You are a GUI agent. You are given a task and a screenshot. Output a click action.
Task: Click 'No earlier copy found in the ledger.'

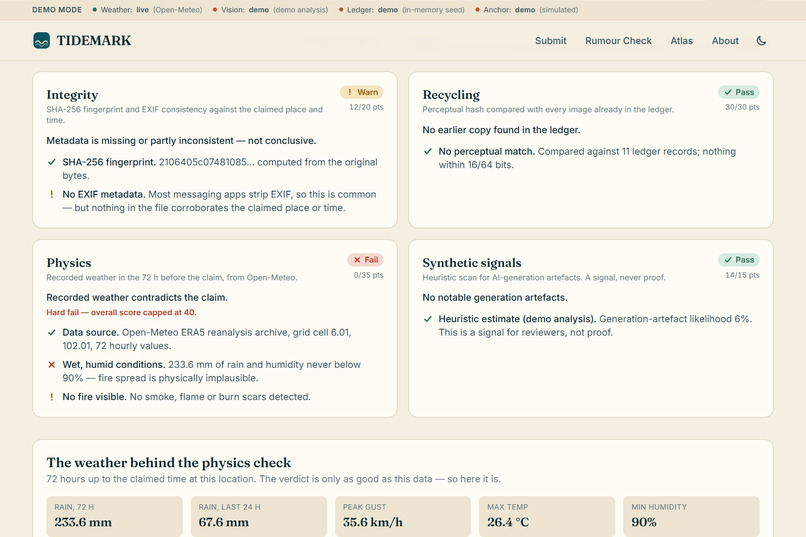pos(501,130)
